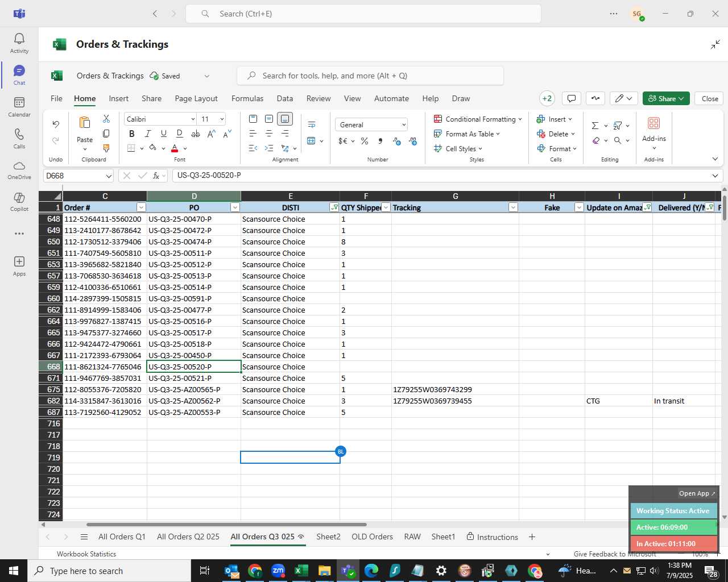
Task: Expand the Name Box dropdown arrow
Action: click(x=108, y=176)
